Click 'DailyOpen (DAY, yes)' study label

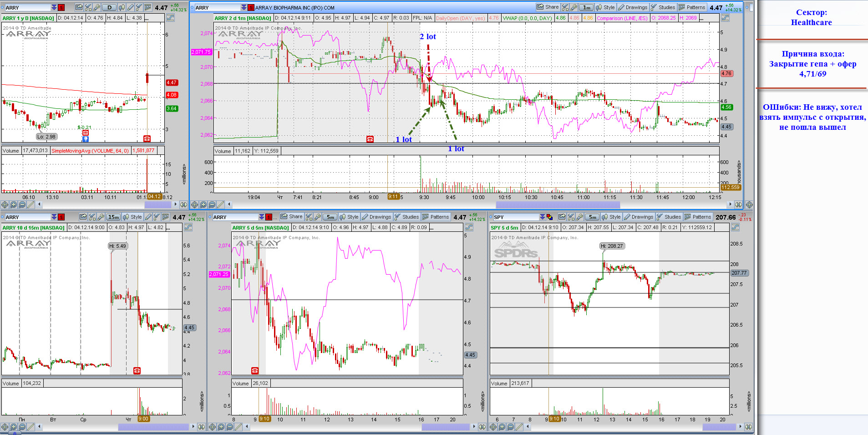point(461,18)
